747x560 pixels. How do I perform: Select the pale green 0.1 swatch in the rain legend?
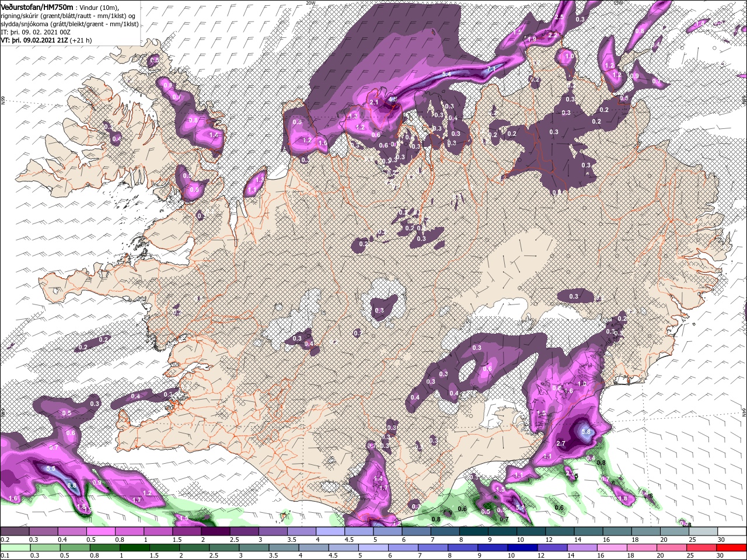[x=15, y=548]
